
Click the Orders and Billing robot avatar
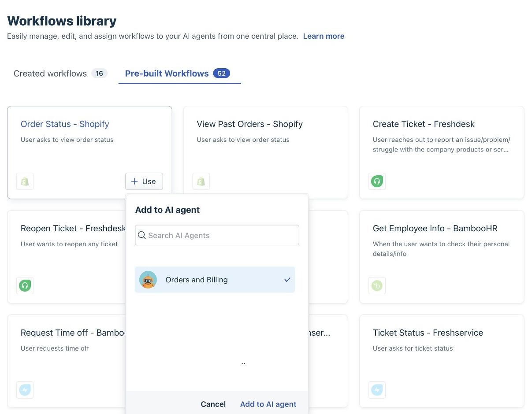tap(148, 280)
